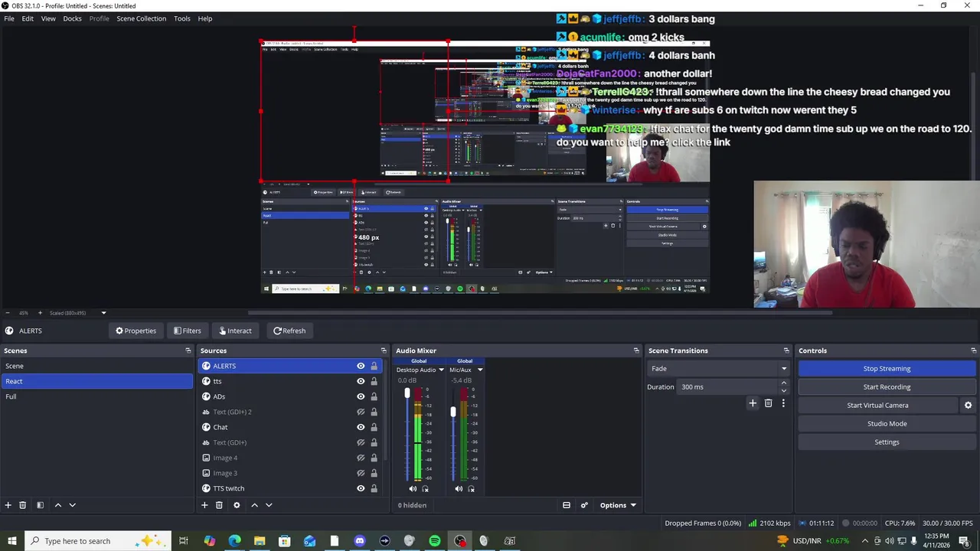Open transition properties three-dot menu
The width and height of the screenshot is (980, 551).
click(783, 403)
